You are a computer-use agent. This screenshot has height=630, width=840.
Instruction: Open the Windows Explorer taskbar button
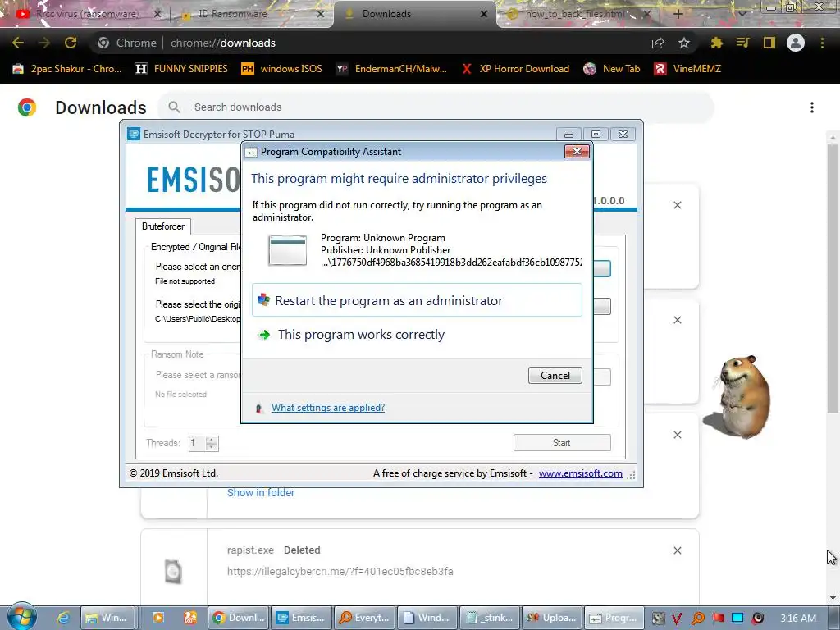107,618
